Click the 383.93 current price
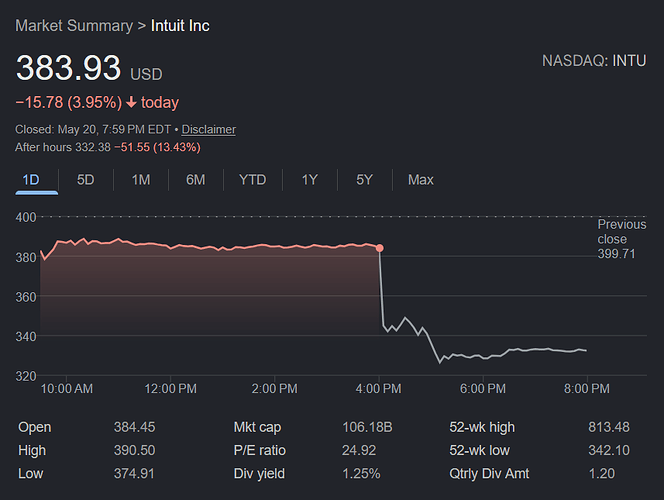Viewport: 664px width, 500px height. click(69, 68)
